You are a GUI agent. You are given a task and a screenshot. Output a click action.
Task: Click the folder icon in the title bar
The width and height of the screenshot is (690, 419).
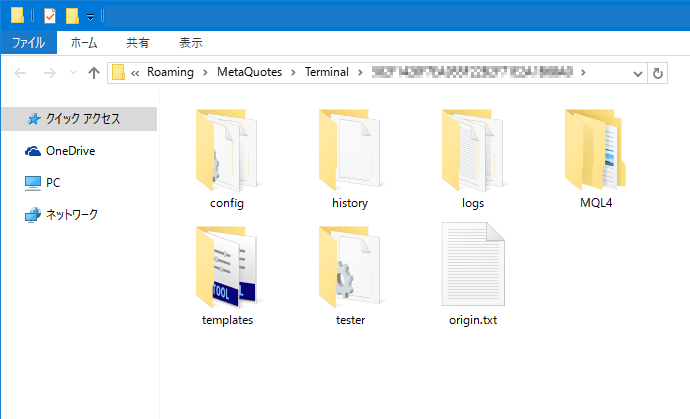[x=17, y=15]
